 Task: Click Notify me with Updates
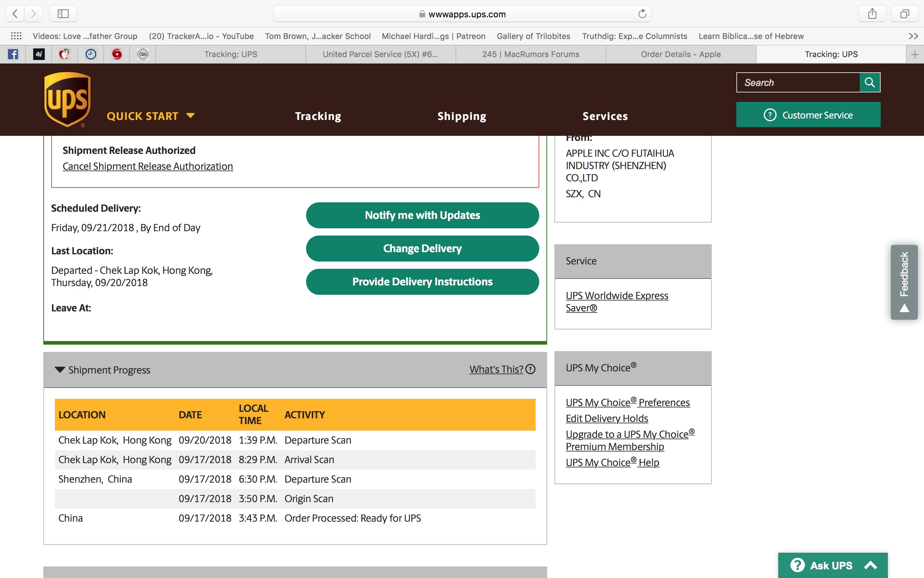coord(422,215)
